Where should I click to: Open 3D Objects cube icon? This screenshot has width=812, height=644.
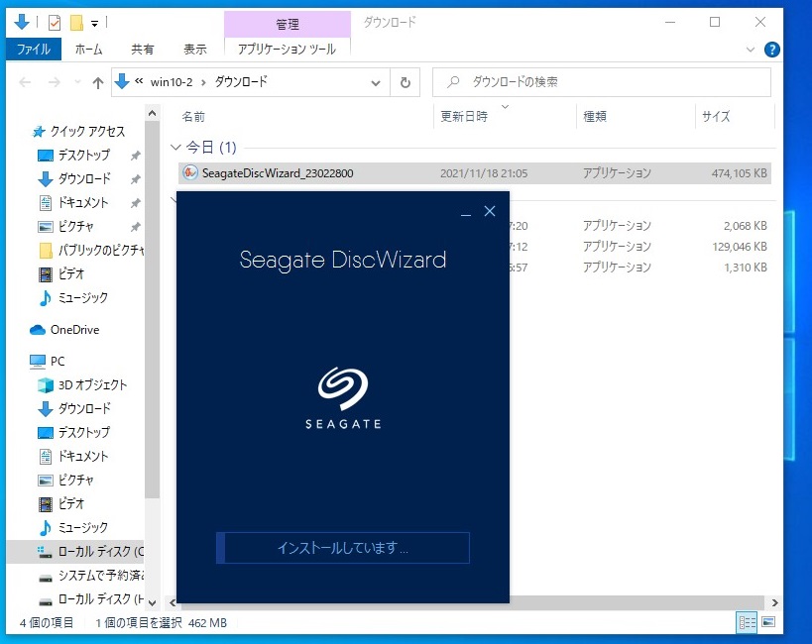[46, 384]
